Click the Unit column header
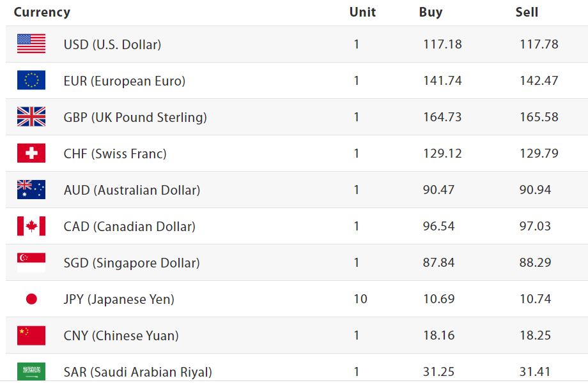The width and height of the screenshot is (588, 383). (362, 12)
